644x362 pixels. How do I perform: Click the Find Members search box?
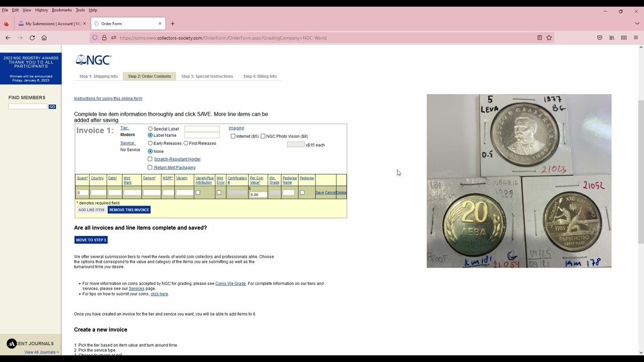coord(28,107)
